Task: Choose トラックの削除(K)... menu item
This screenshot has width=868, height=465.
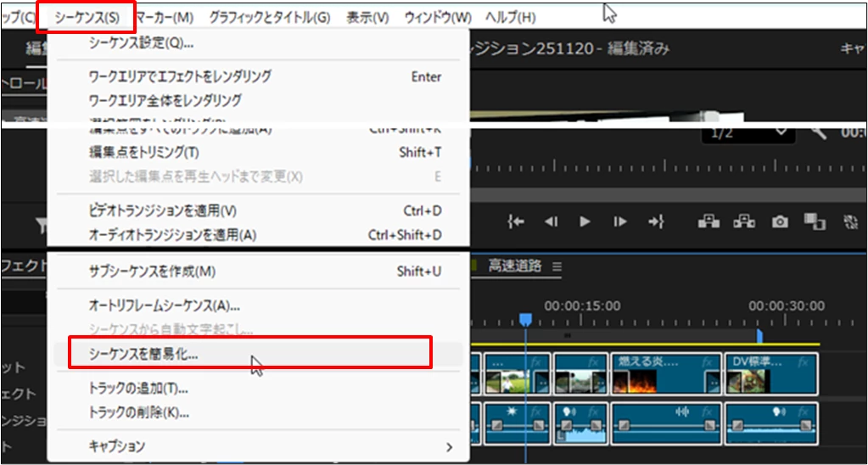Action: point(258,413)
